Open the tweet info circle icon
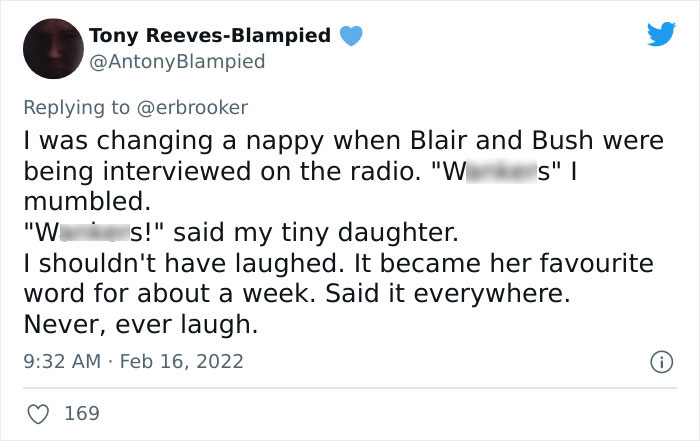700x441 pixels. (661, 362)
